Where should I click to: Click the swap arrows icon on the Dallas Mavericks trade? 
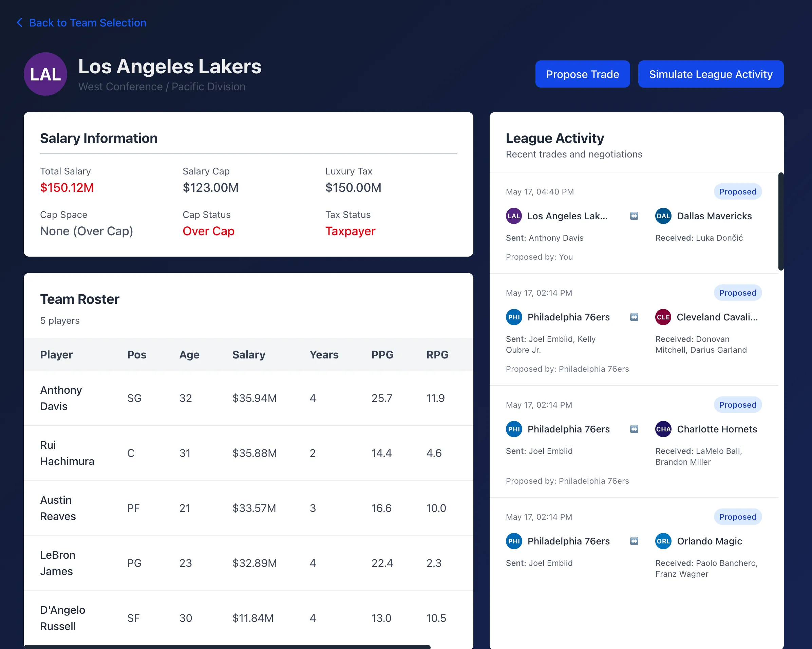point(634,216)
